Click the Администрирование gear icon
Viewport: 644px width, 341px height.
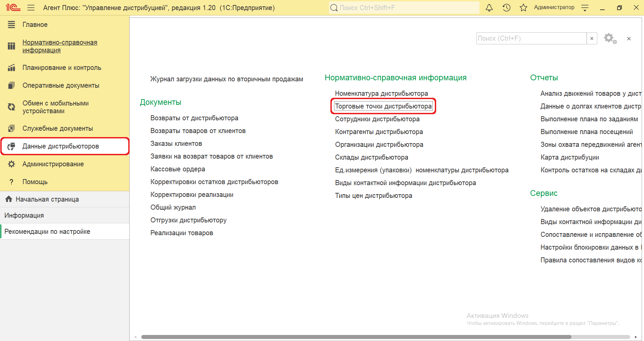point(11,164)
